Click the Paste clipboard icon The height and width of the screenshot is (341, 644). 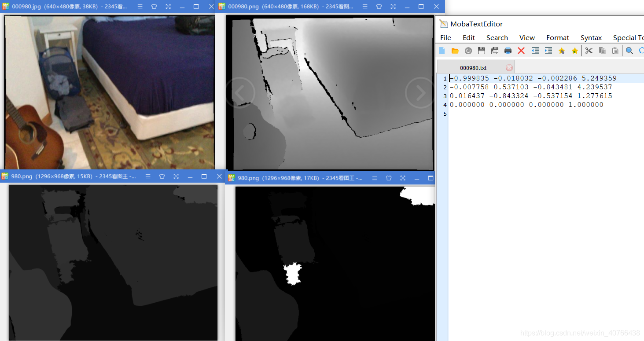click(615, 51)
